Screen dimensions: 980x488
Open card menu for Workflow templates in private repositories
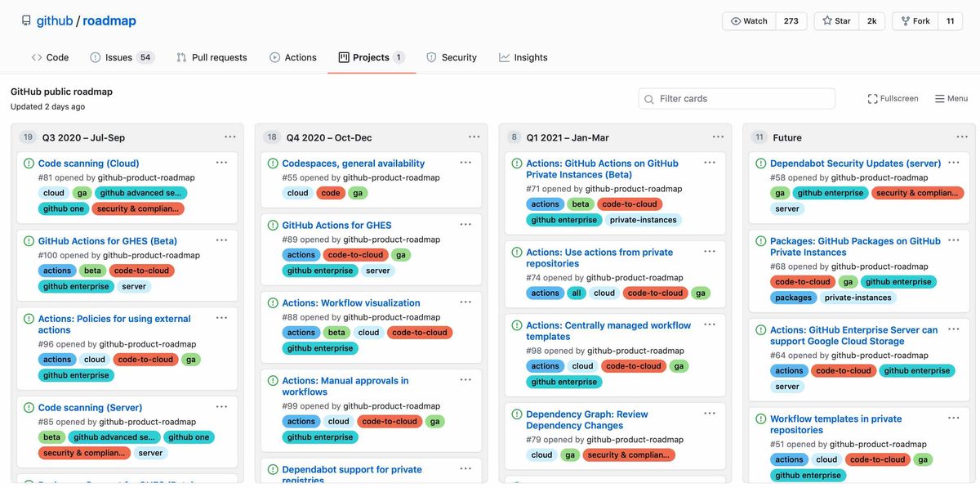click(954, 419)
